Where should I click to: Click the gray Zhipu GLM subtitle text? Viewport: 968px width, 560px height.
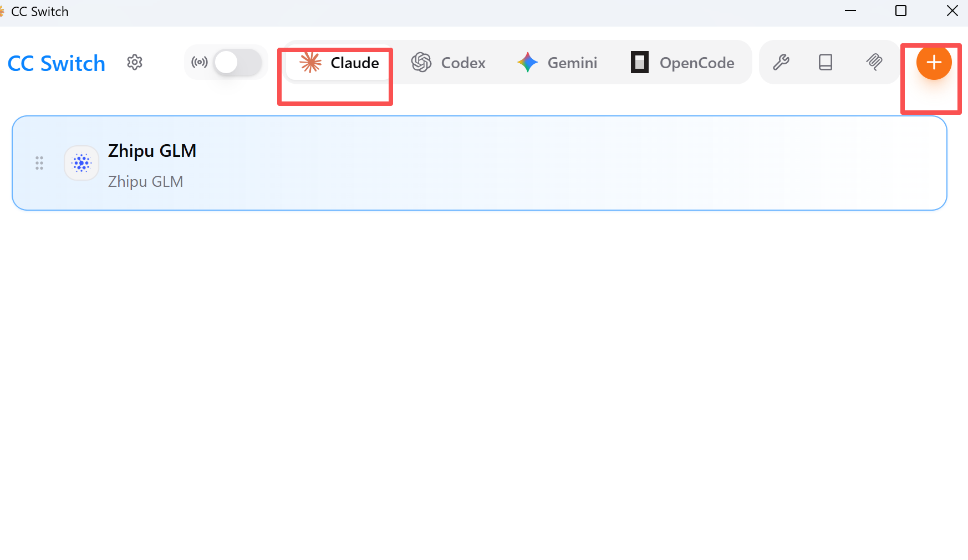coord(145,181)
